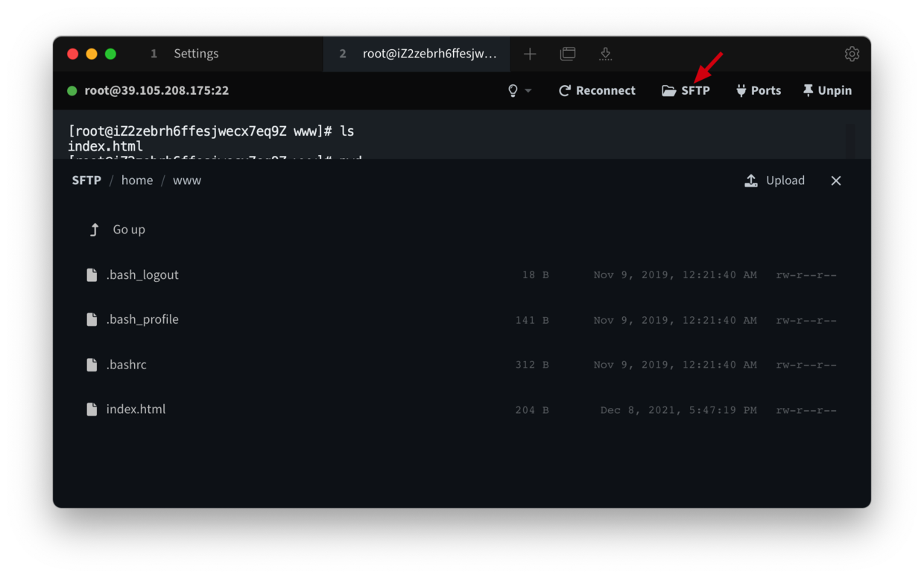Close the SFTP panel

[x=836, y=180]
